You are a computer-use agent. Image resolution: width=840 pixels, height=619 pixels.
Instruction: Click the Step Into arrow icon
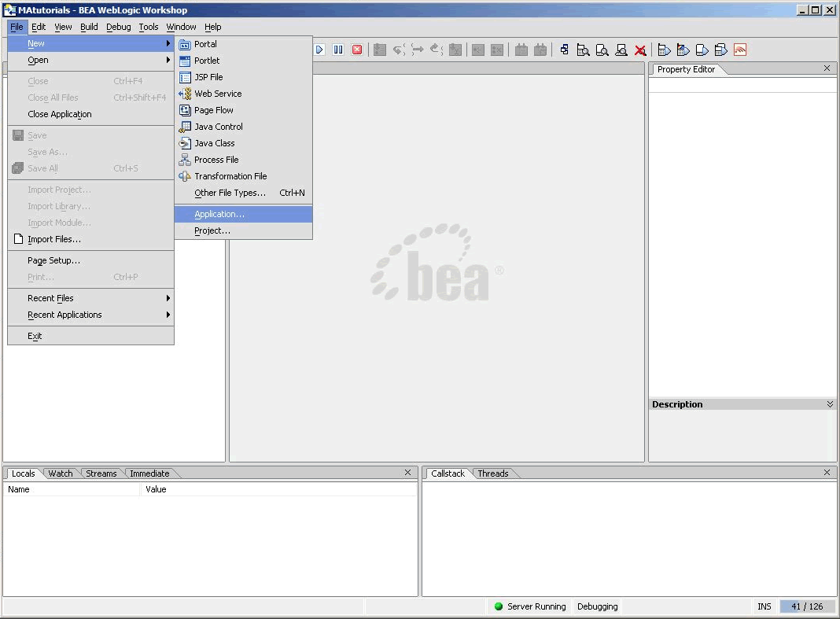(399, 50)
